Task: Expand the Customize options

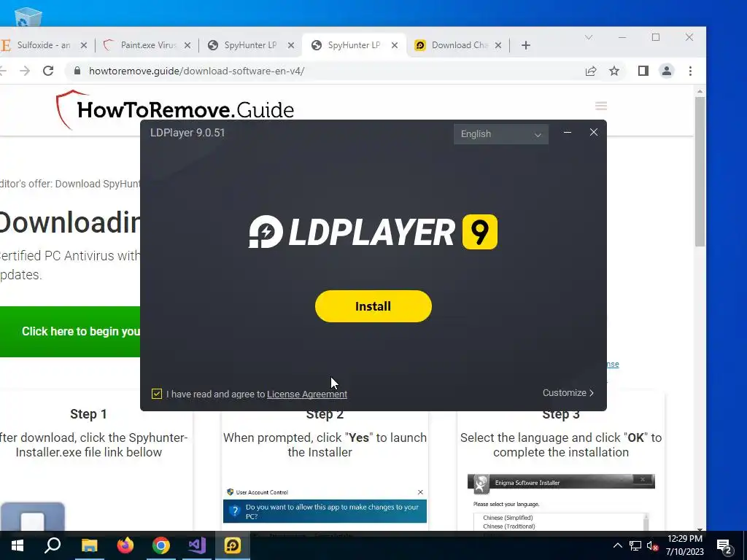Action: tap(568, 393)
